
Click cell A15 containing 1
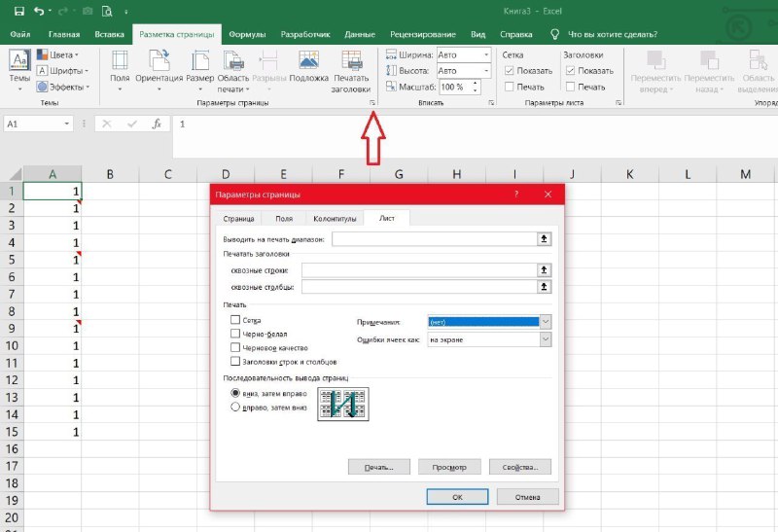(x=53, y=432)
